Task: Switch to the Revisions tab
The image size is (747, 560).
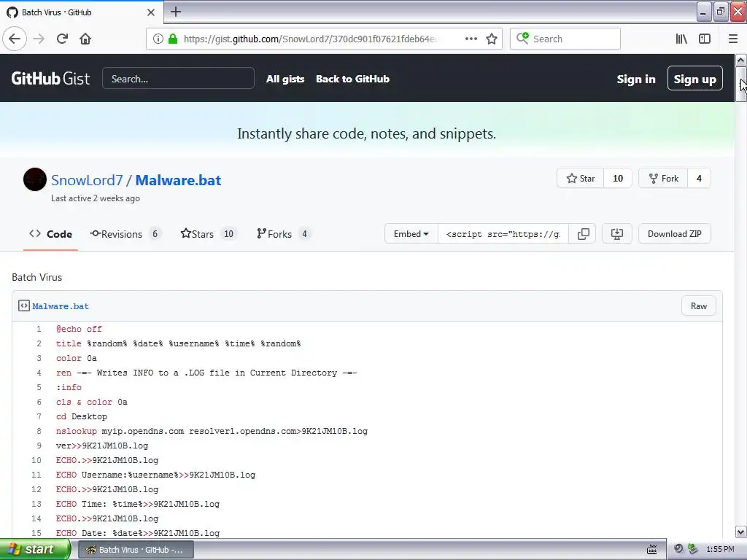Action: click(125, 234)
